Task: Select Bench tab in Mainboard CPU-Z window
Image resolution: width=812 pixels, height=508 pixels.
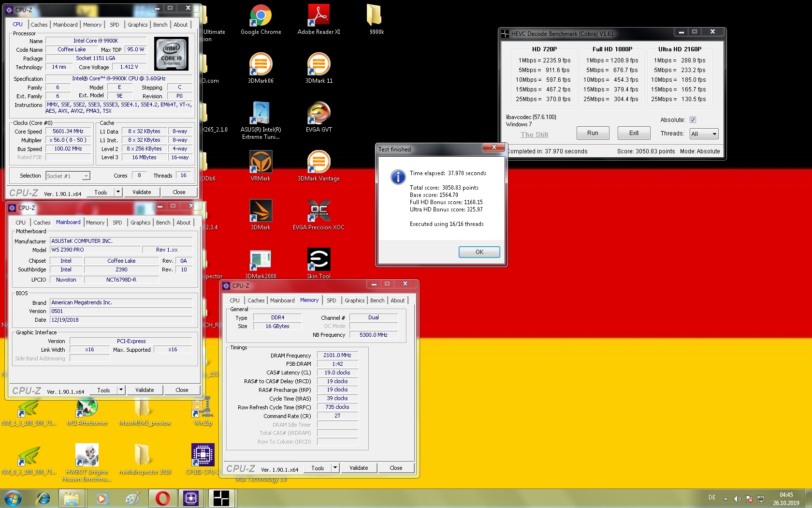Action: (163, 223)
